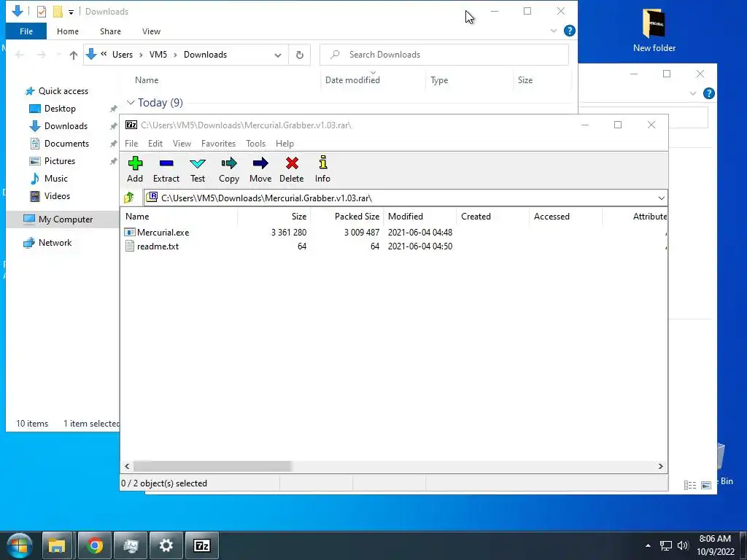Open the 7-Zip File menu
This screenshot has width=747, height=560.
click(131, 144)
